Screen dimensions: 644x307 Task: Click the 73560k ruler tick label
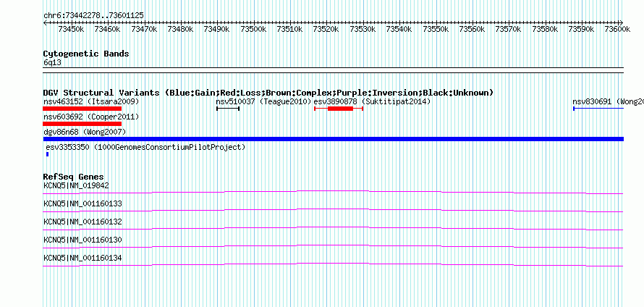[472, 29]
